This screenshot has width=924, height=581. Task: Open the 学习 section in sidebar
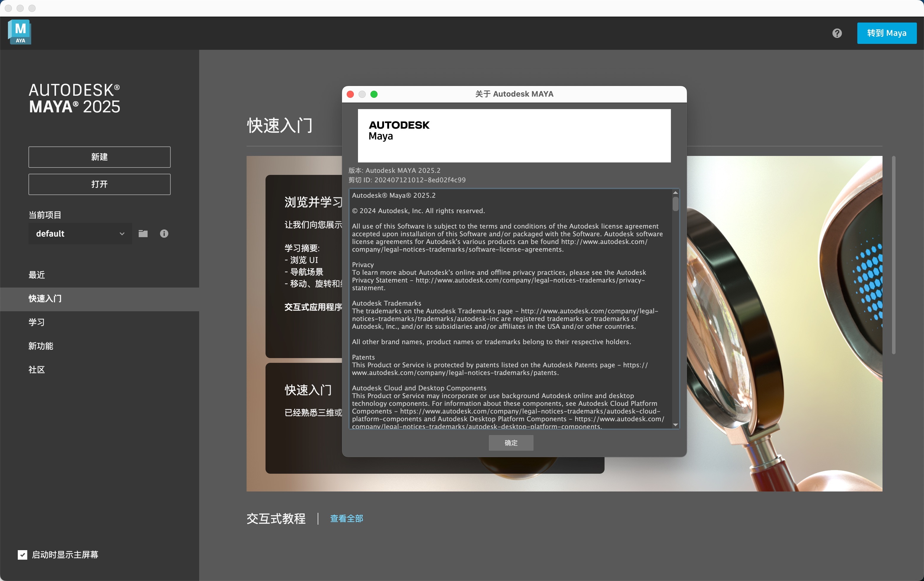(x=99, y=322)
